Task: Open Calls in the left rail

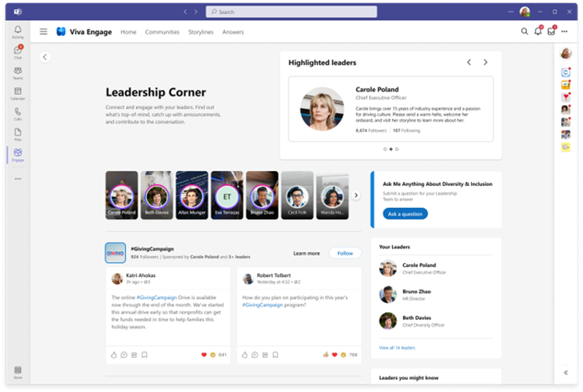Action: (x=18, y=114)
